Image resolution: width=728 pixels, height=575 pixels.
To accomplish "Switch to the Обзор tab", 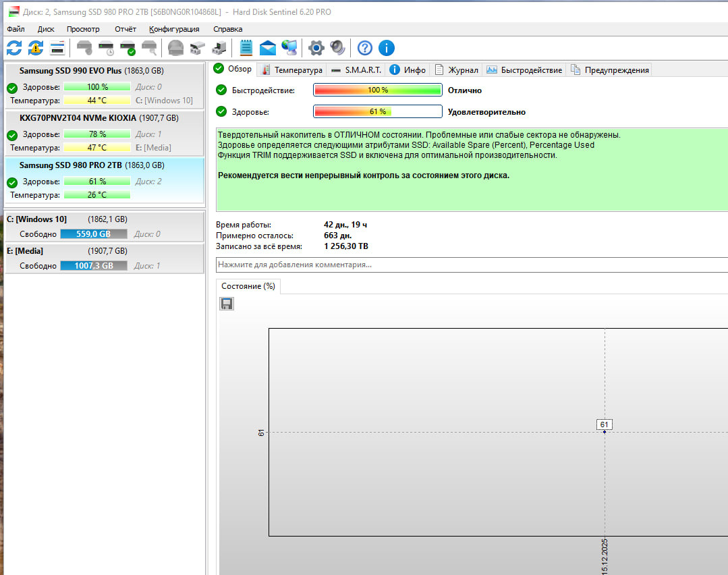I will [x=233, y=69].
